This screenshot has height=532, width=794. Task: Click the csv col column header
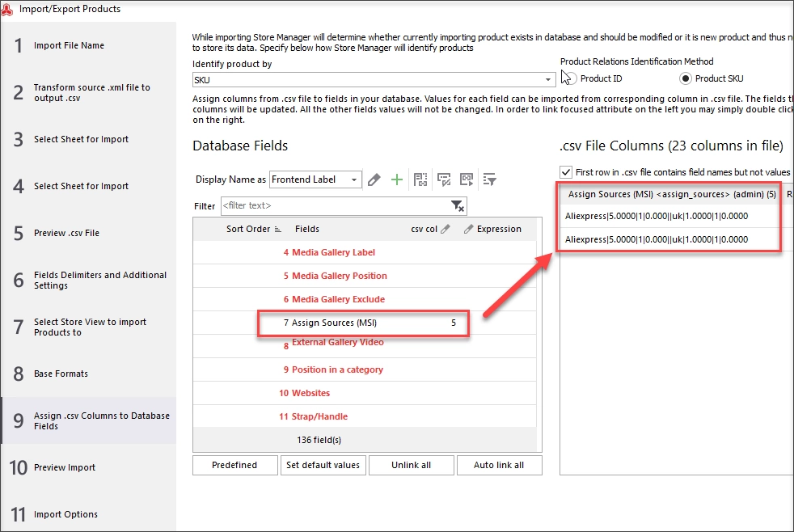[x=424, y=229]
